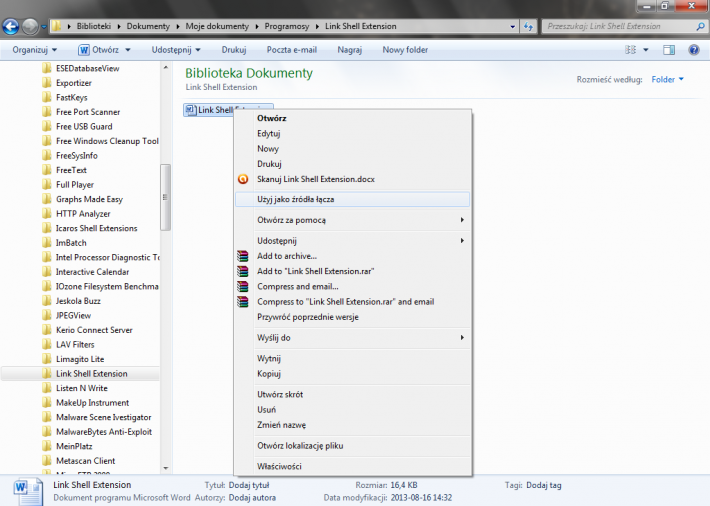Image resolution: width=710 pixels, height=506 pixels.
Task: Click the Forward navigation arrow button
Action: coord(30,27)
